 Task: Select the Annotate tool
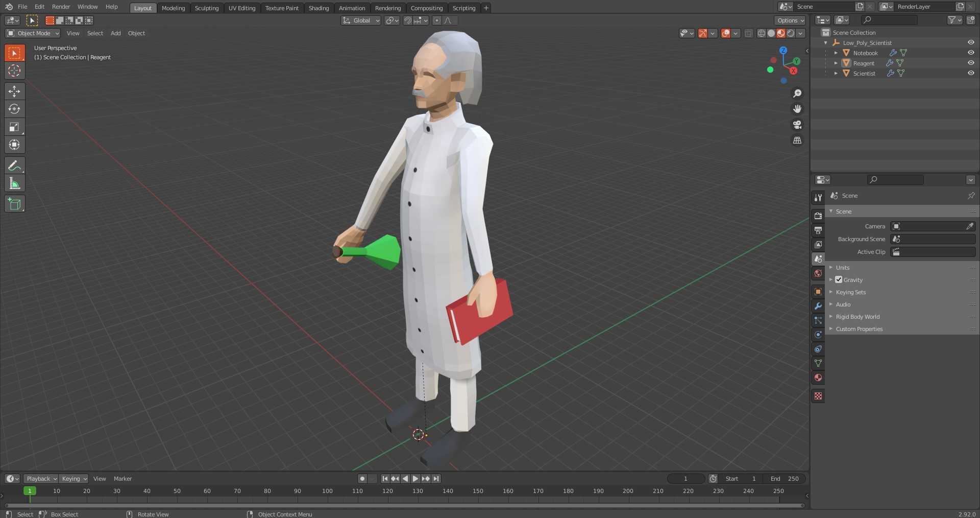(14, 166)
